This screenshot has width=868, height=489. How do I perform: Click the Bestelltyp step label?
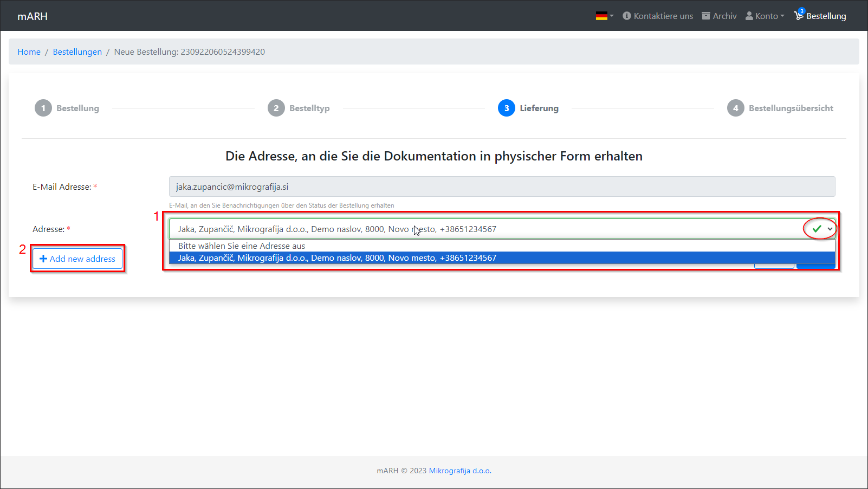tap(309, 108)
